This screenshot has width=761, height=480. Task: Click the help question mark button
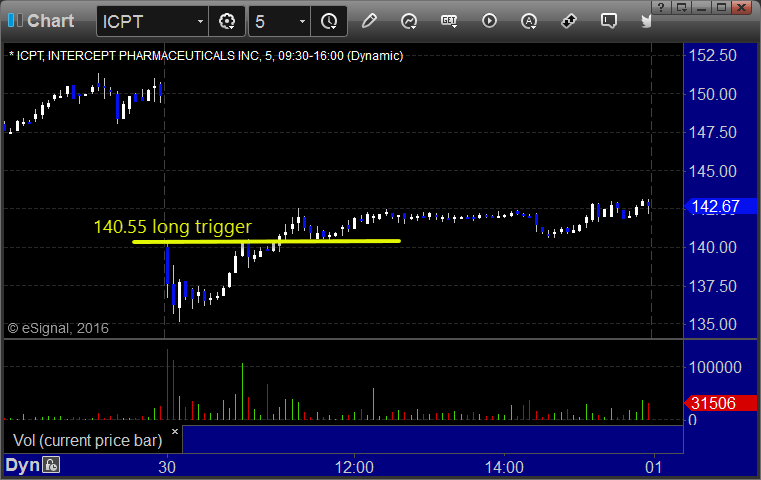pyautogui.click(x=661, y=7)
